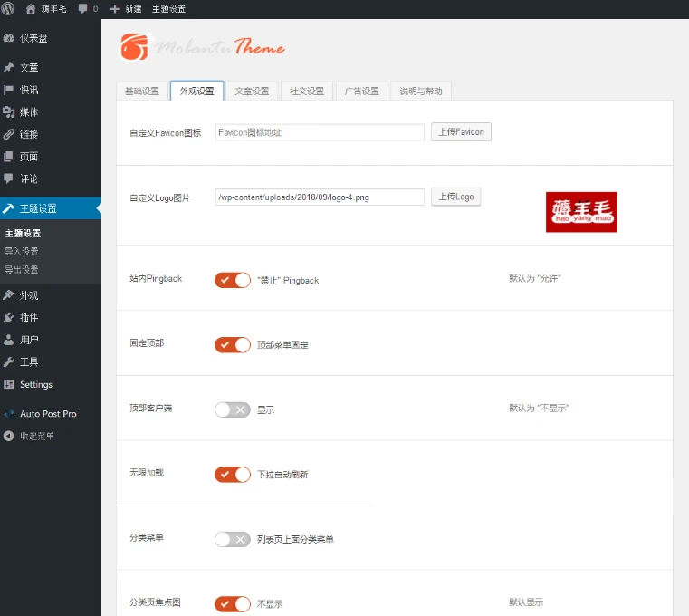Screen dimensions: 689x616
Task: Toggle the 站内Pingback switch
Action: point(233,280)
